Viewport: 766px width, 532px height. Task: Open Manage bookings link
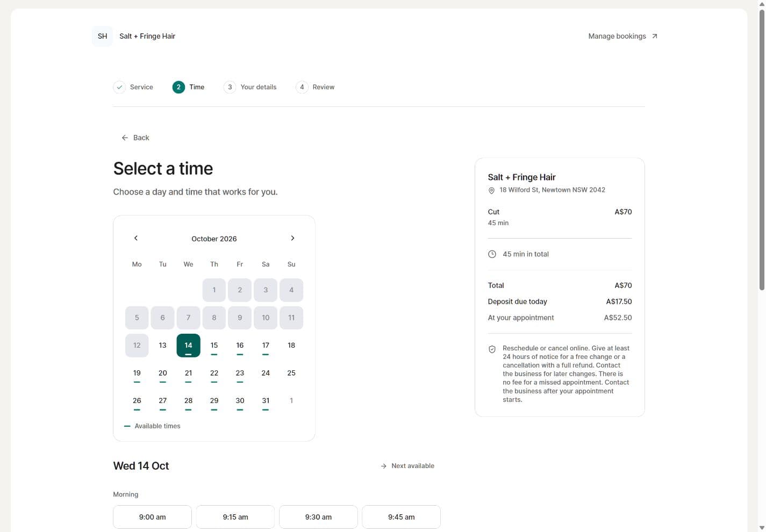622,36
